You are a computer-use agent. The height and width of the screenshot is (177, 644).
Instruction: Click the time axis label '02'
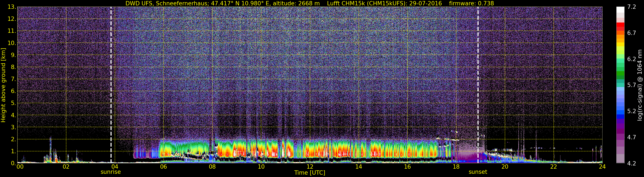point(66,167)
